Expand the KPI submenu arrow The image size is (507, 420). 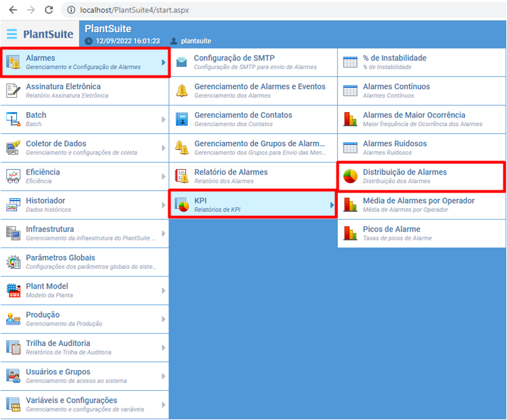332,205
